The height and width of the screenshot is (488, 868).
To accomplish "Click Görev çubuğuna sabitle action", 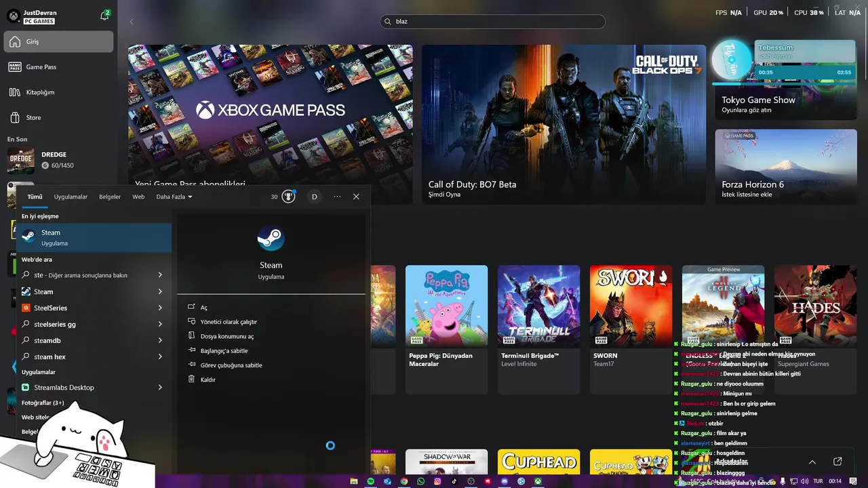I will point(231,365).
